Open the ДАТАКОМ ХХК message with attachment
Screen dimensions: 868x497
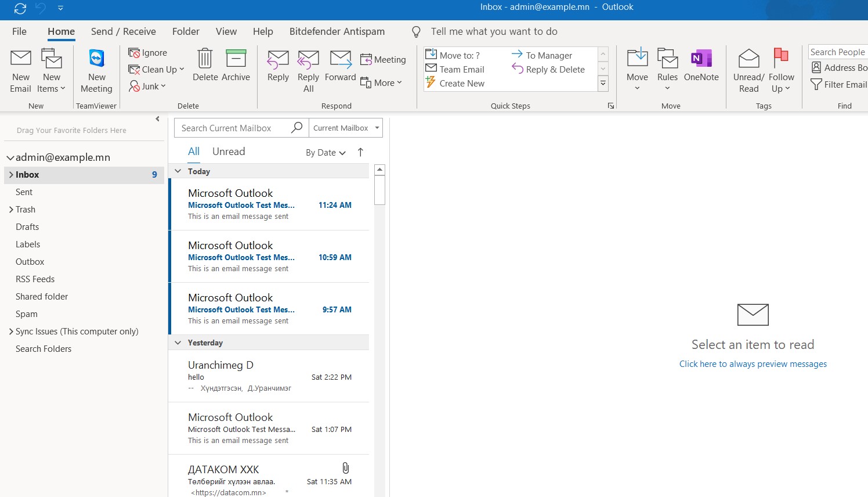coord(270,476)
